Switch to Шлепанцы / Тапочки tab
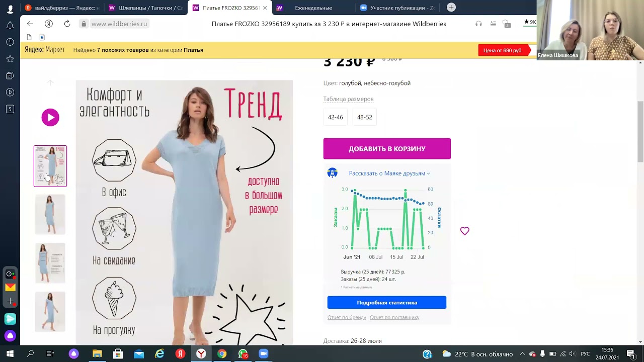644x362 pixels. (x=145, y=8)
